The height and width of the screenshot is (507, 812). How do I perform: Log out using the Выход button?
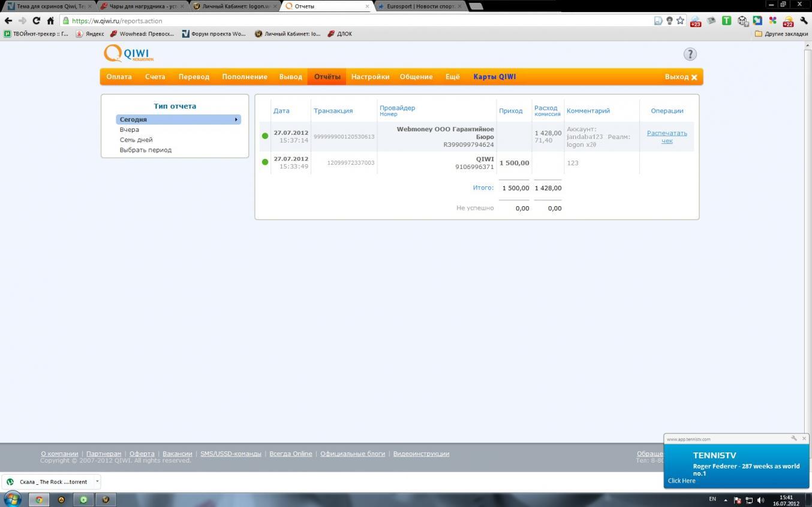click(x=681, y=77)
